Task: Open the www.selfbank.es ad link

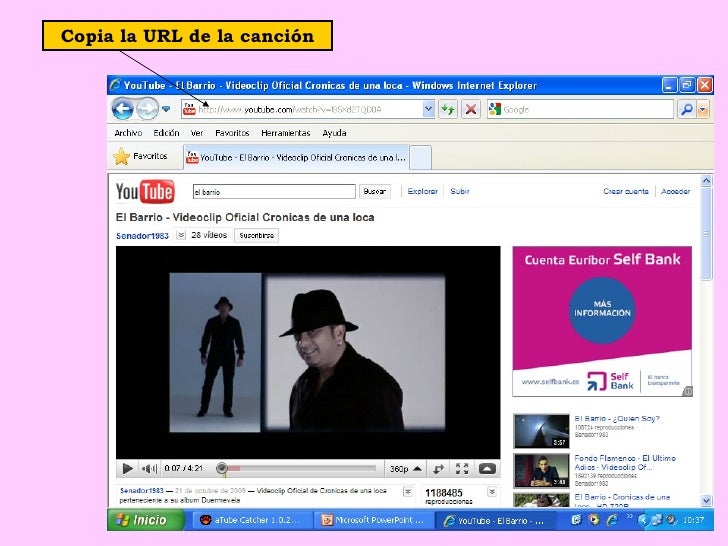Action: [550, 382]
